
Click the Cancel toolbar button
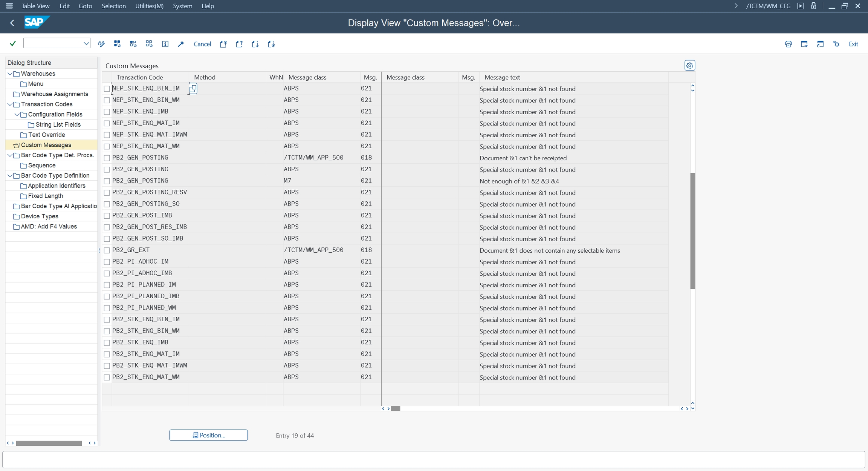coord(202,44)
